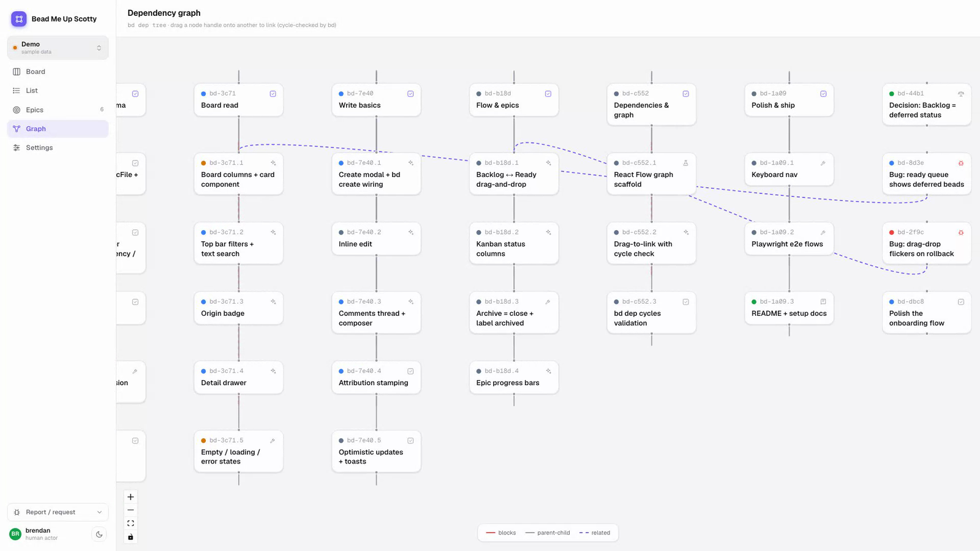Screen dimensions: 980x551
Task: Click the red status dot on bd-2f9c
Action: (892, 233)
